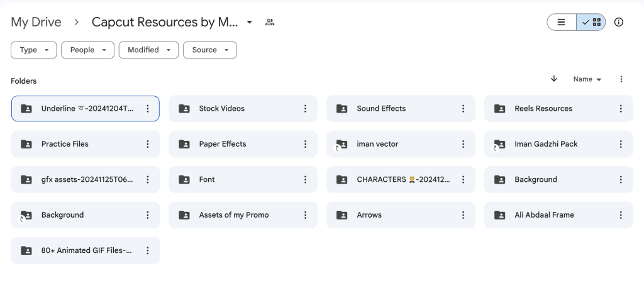
Task: Expand the People filter dropdown
Action: pyautogui.click(x=87, y=50)
